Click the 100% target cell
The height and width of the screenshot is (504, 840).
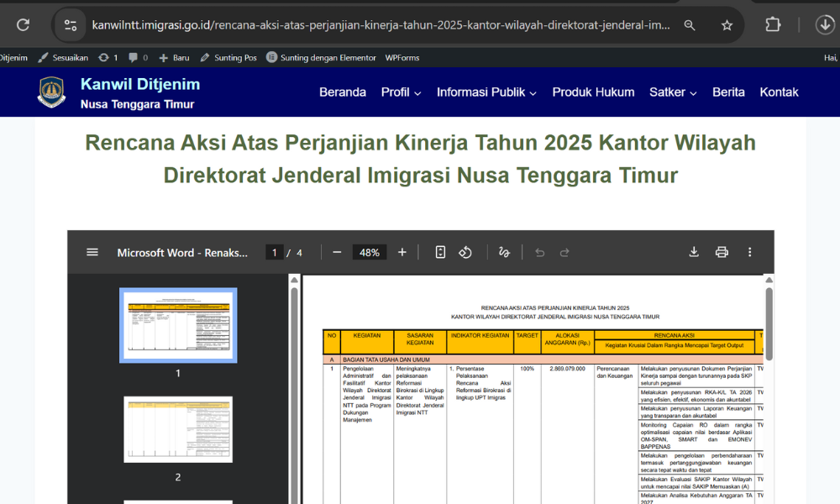(528, 369)
